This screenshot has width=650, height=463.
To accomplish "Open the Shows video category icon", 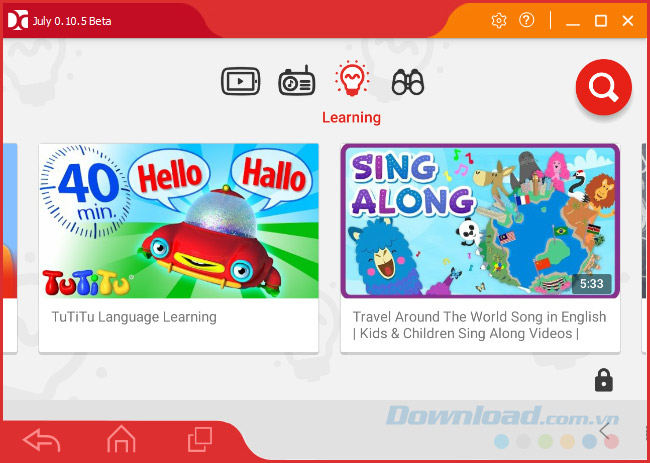I will pyautogui.click(x=240, y=81).
